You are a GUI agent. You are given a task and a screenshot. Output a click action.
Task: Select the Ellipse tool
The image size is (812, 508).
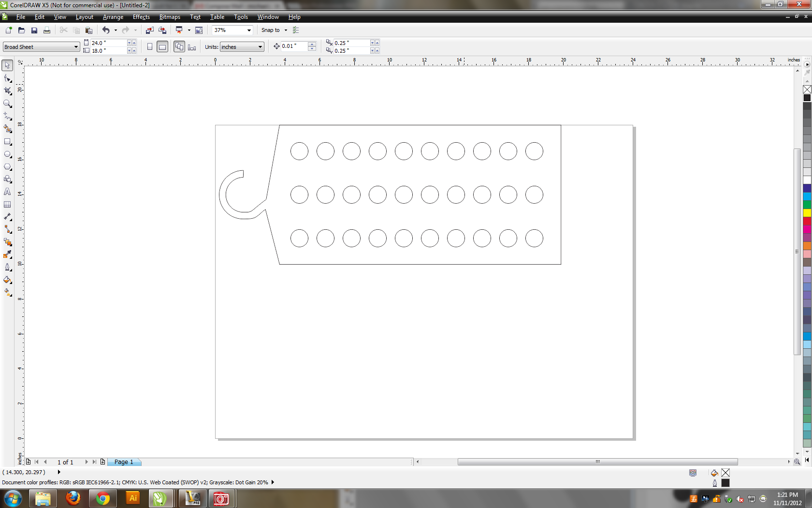pyautogui.click(x=7, y=154)
